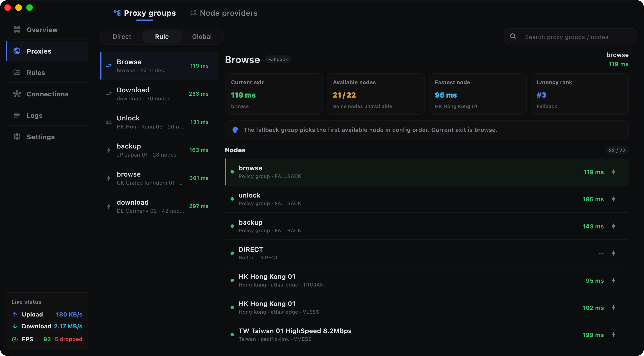Image resolution: width=644 pixels, height=356 pixels.
Task: Go to Overview page
Action: [47, 30]
